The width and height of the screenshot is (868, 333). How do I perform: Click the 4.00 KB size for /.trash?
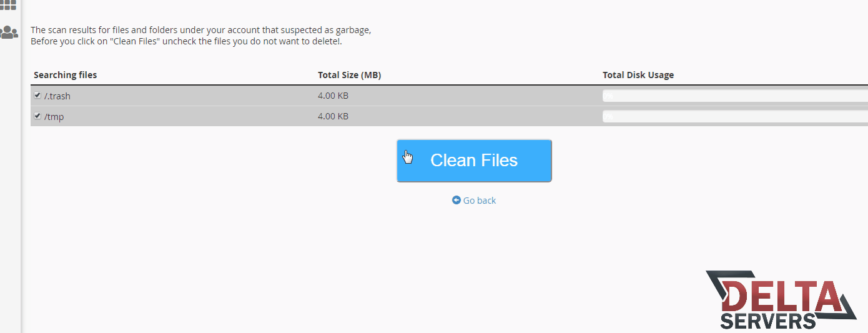(x=333, y=96)
